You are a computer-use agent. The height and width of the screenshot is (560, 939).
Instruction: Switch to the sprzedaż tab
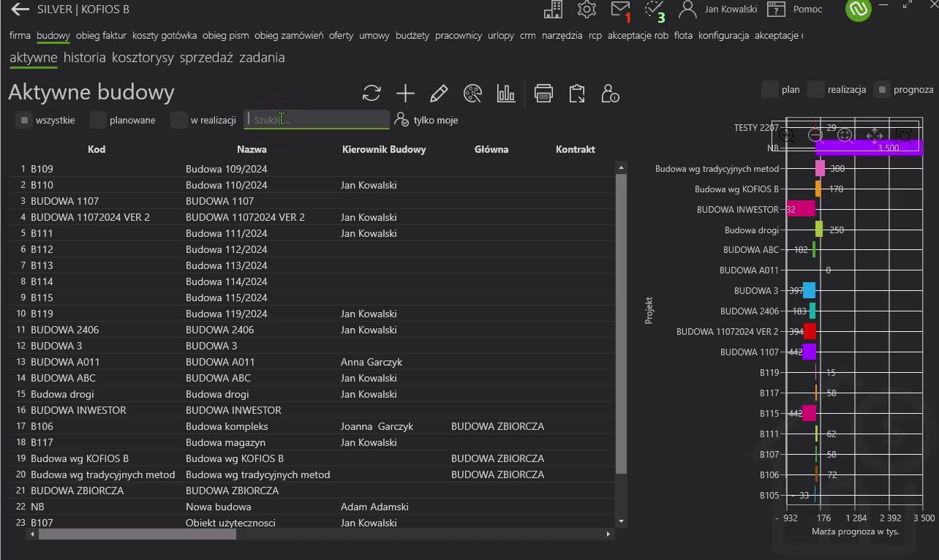pos(206,57)
